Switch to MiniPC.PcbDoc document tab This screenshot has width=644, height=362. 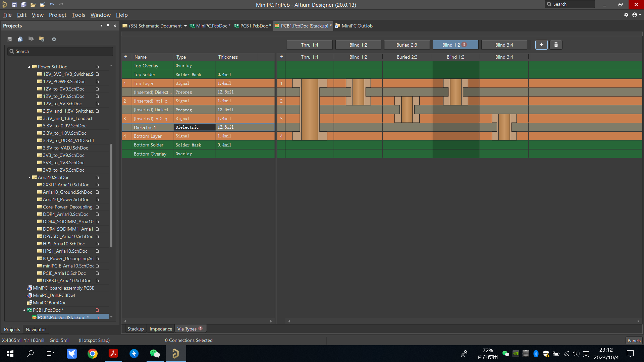(210, 26)
